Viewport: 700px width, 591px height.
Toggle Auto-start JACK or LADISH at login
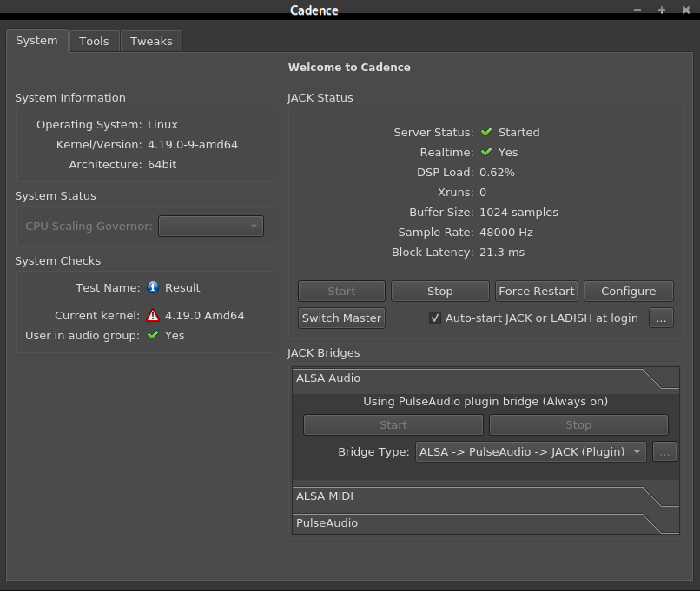click(436, 318)
